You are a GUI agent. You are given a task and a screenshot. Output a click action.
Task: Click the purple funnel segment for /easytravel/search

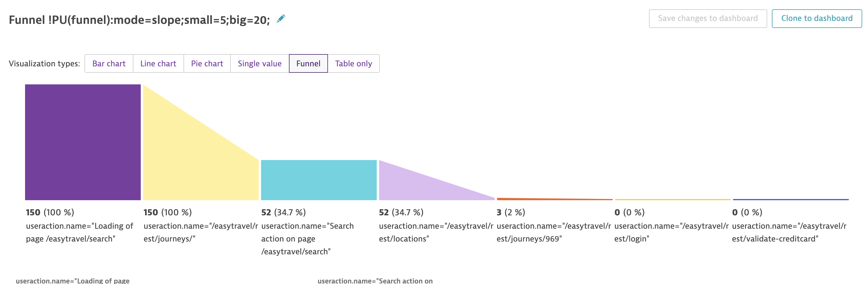tap(82, 141)
